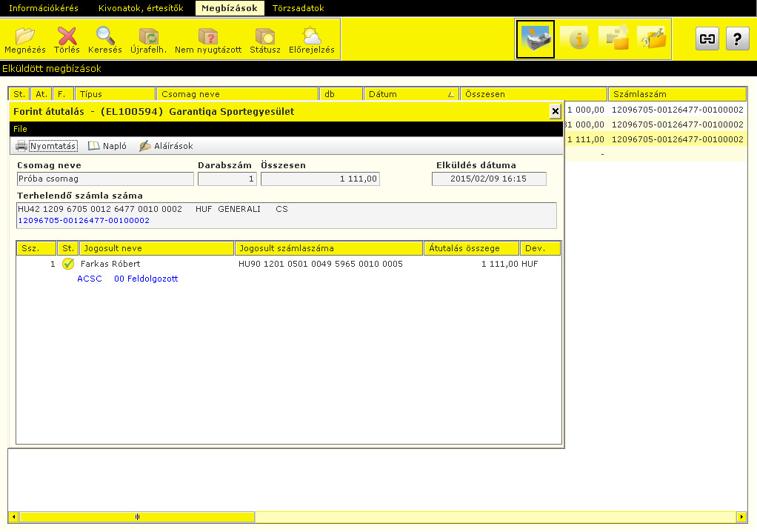Viewport: 757px width, 532px height.
Task: Close the Forint átutalás dialog
Action: click(x=556, y=112)
